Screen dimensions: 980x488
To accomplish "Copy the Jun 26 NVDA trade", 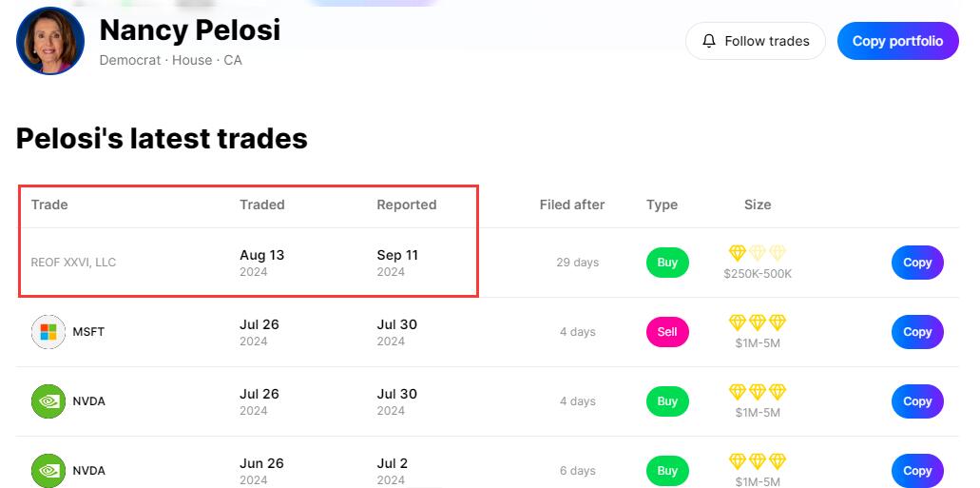I will coord(916,470).
